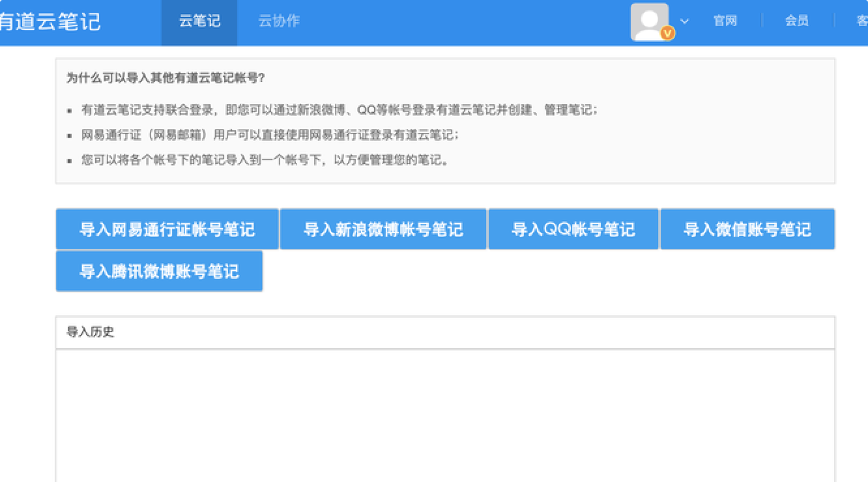This screenshot has width=868, height=482.
Task: Switch to the 云协作 tab
Action: (279, 21)
